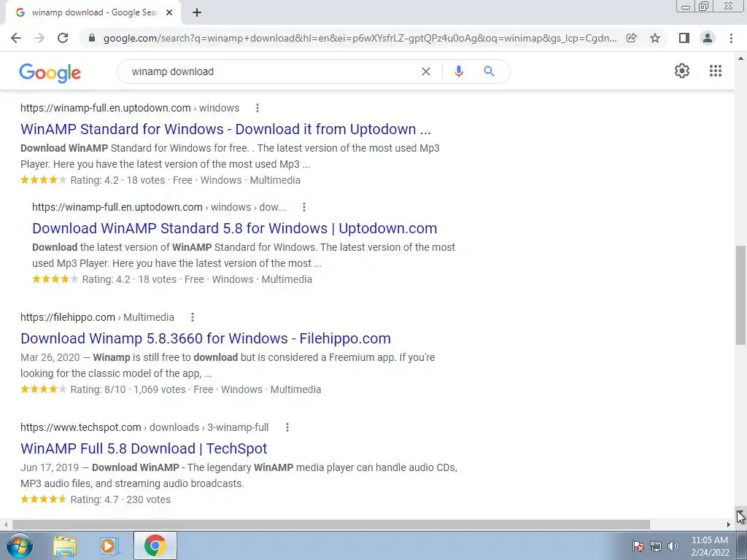Screen dimensions: 747x560
Task: Open the Chrome three-dot menu
Action: pyautogui.click(x=731, y=38)
